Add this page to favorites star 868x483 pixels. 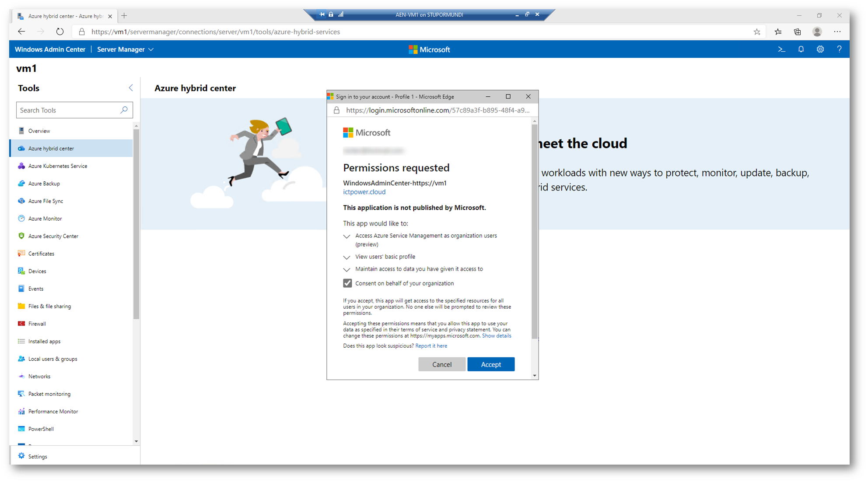tap(757, 32)
